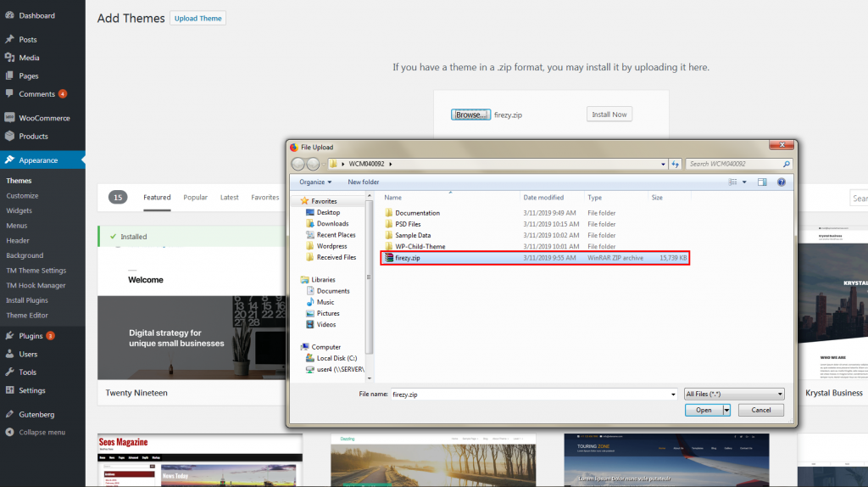
Task: Click the Sample Data folder icon
Action: (x=388, y=235)
